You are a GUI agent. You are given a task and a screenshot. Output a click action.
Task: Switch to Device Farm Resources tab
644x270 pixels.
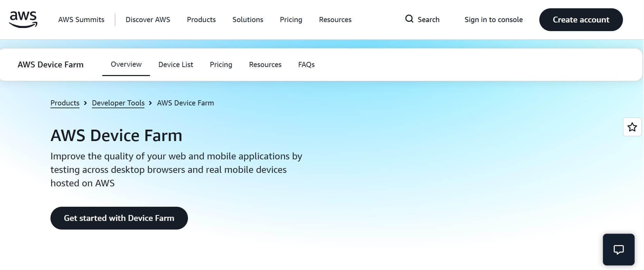point(265,65)
